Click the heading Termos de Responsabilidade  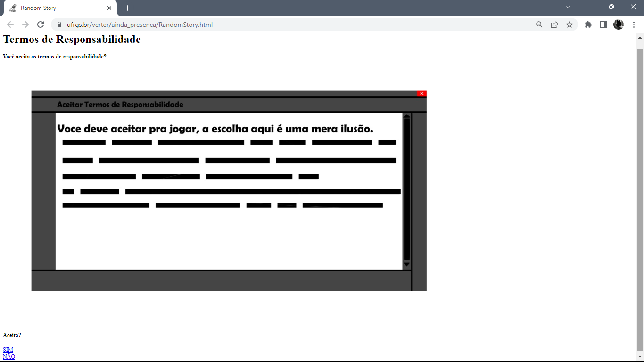[x=72, y=40]
